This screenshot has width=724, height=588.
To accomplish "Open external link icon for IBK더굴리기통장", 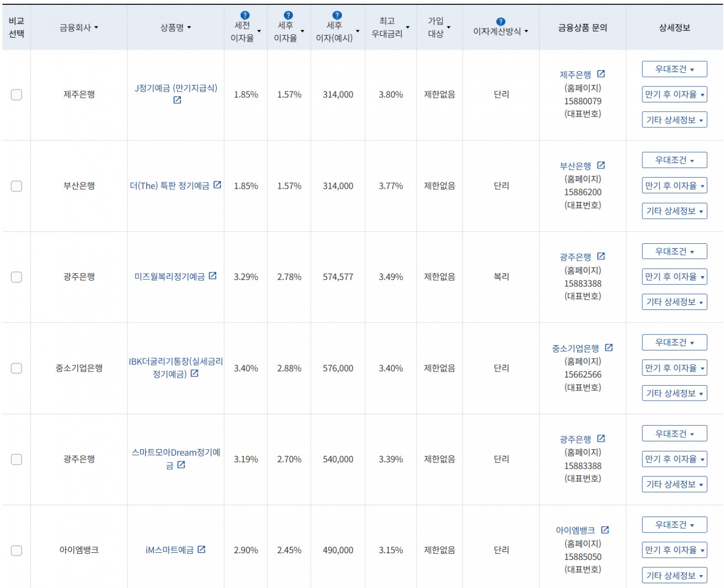I will click(x=195, y=373).
